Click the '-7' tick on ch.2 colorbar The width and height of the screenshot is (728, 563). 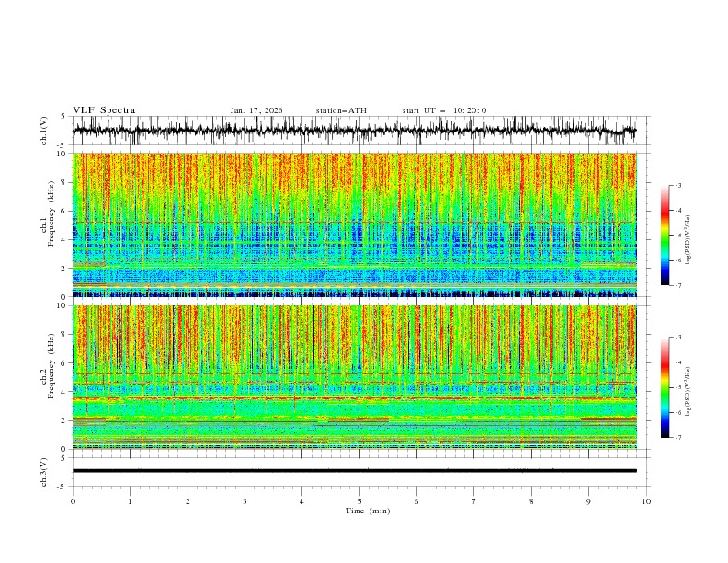(x=677, y=438)
